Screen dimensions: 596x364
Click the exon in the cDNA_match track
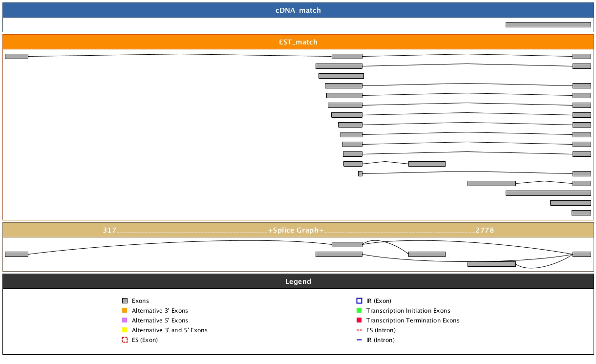[548, 24]
